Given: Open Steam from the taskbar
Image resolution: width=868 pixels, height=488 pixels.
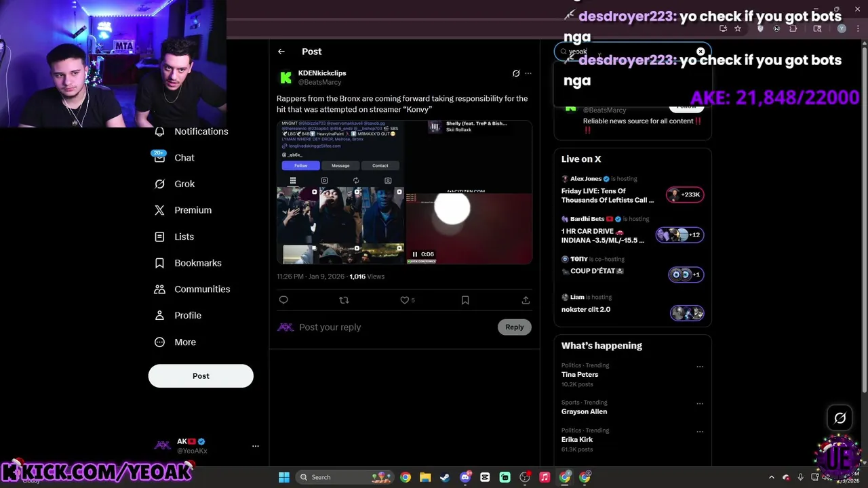Looking at the screenshot, I should point(445,477).
